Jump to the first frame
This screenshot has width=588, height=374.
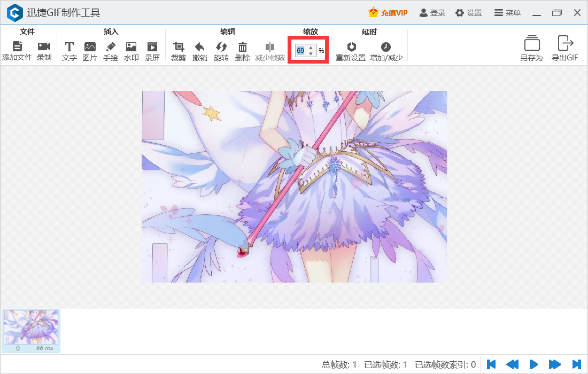tap(491, 364)
